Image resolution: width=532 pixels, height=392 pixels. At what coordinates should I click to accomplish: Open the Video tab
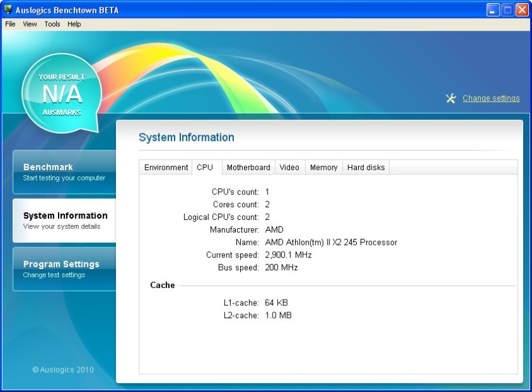tap(289, 168)
